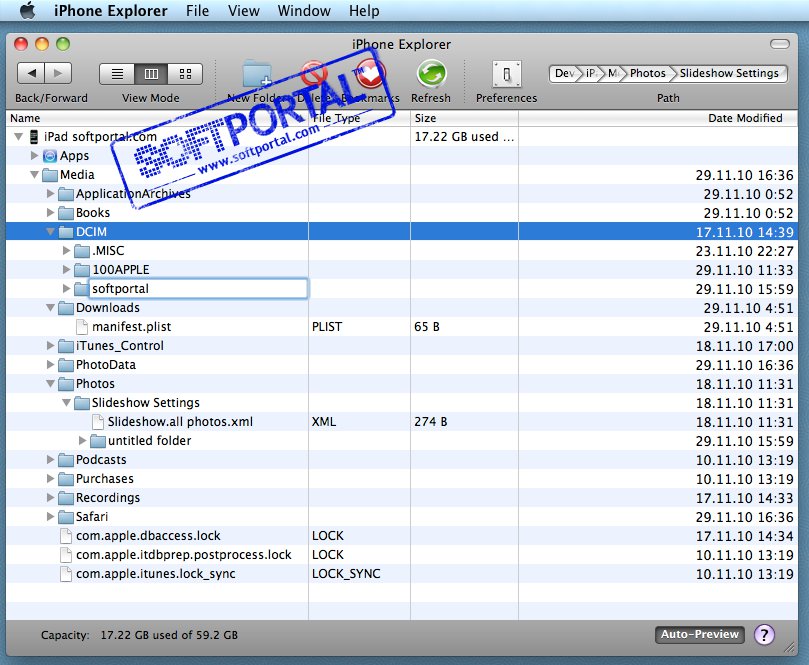Open the Apple menu
Screen dimensions: 809x665
(x=27, y=10)
